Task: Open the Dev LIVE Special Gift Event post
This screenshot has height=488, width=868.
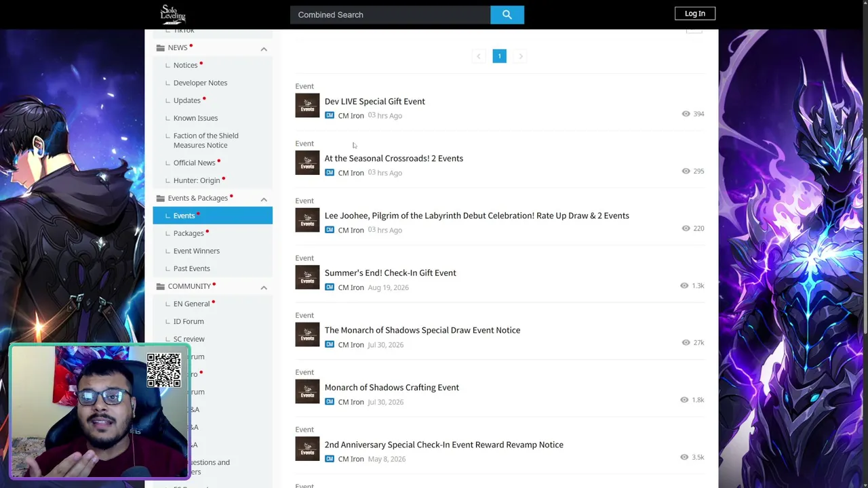Action: click(x=375, y=102)
